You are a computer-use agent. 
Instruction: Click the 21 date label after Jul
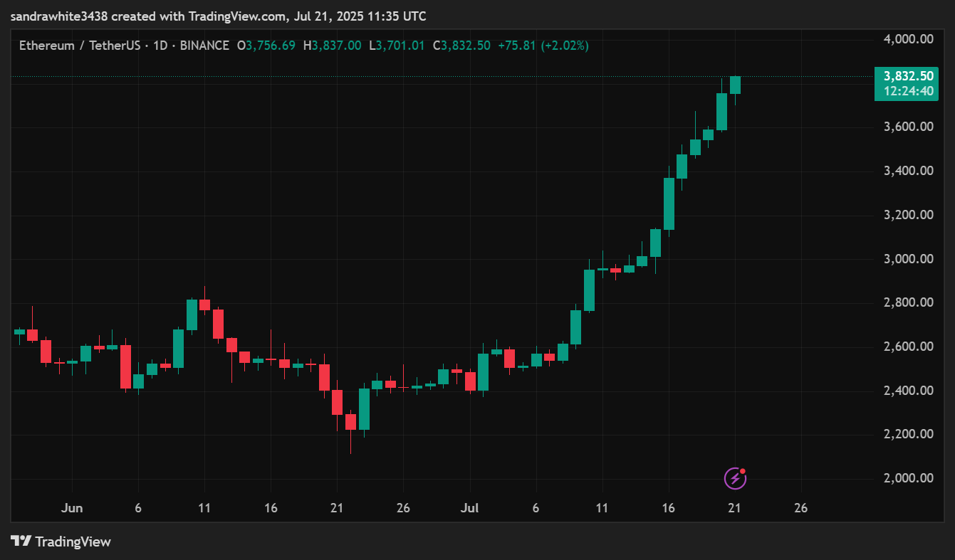click(x=734, y=508)
